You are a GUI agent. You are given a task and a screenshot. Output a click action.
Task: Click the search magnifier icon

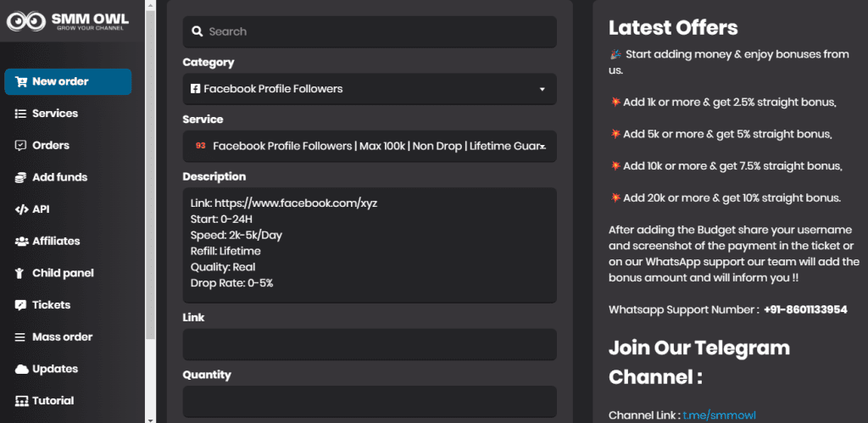(197, 31)
